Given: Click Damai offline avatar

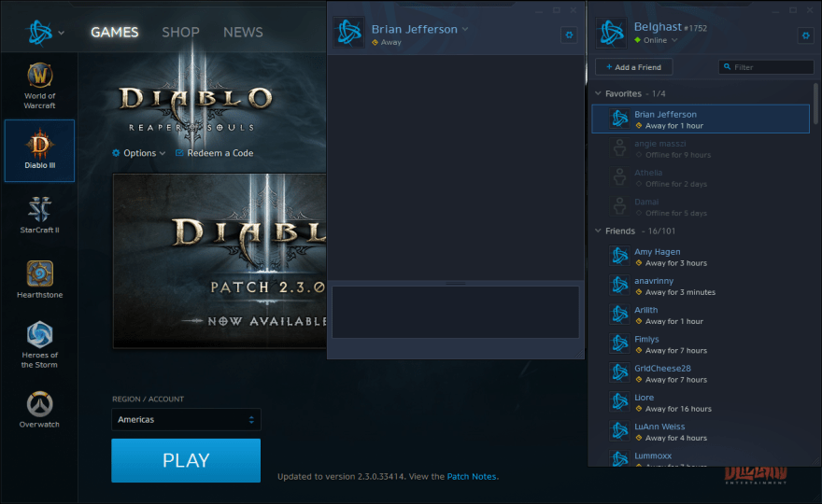Looking at the screenshot, I should [x=619, y=206].
